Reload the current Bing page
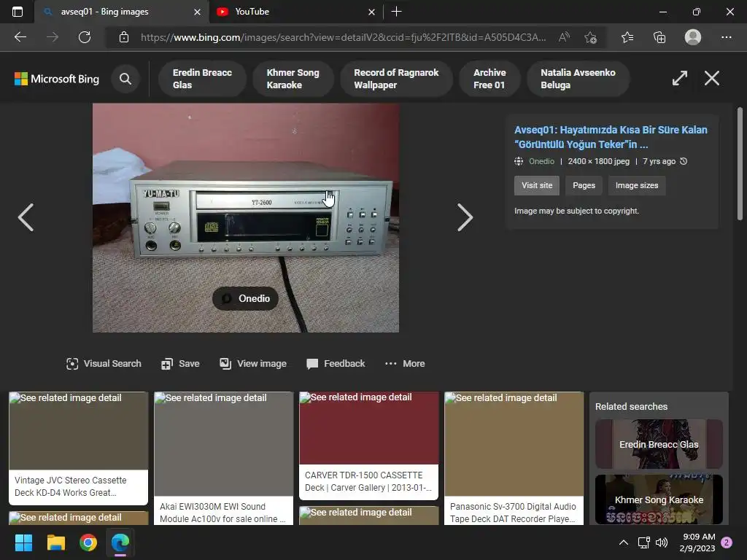 85,37
